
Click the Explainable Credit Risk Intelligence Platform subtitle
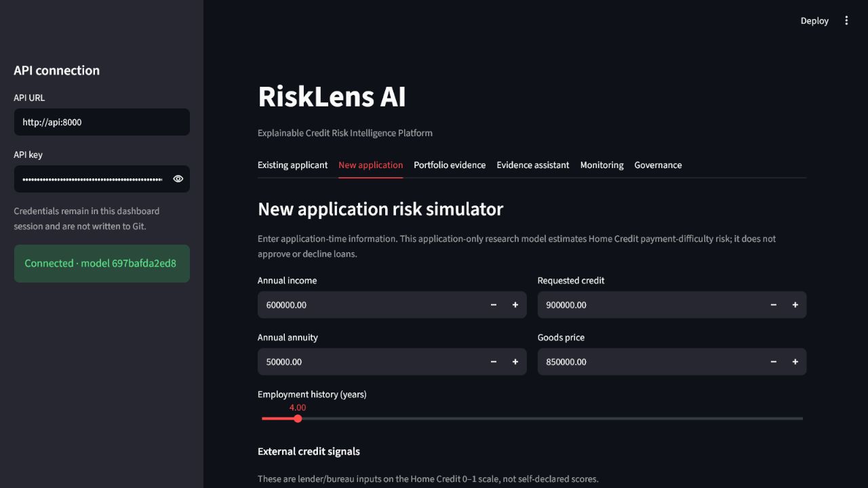coord(345,133)
